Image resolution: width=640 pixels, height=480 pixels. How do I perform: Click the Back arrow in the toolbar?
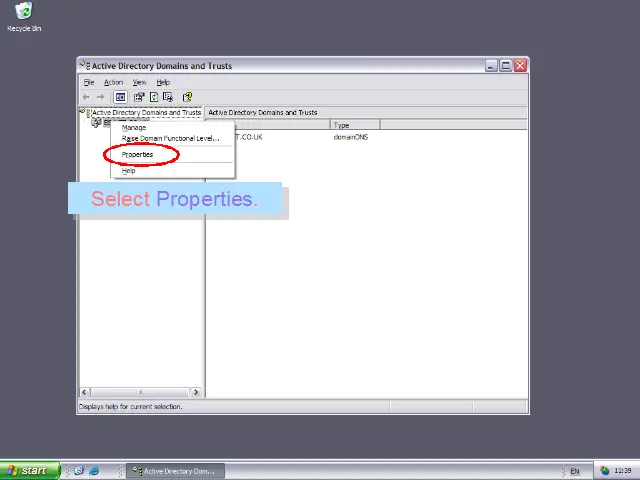pos(86,97)
